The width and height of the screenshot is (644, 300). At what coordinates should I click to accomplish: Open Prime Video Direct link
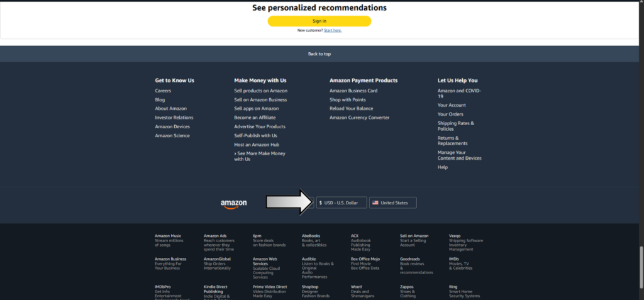(269, 291)
